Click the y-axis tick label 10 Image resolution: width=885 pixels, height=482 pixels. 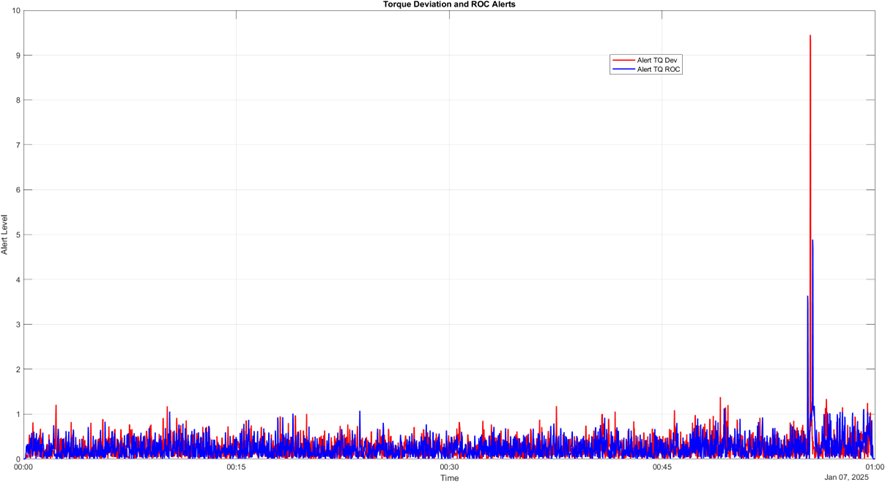[x=14, y=11]
